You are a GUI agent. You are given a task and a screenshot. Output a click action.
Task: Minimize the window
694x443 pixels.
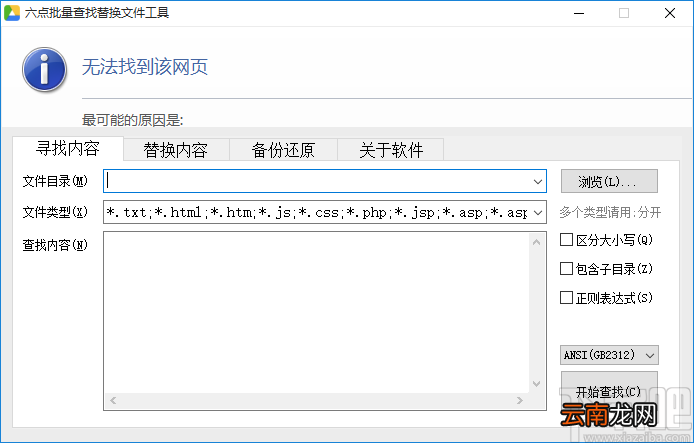[579, 13]
